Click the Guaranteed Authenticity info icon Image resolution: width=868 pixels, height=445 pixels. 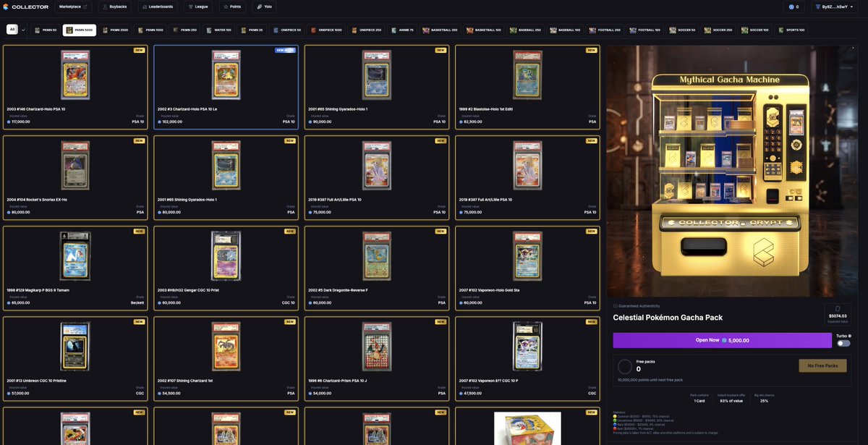pos(616,305)
